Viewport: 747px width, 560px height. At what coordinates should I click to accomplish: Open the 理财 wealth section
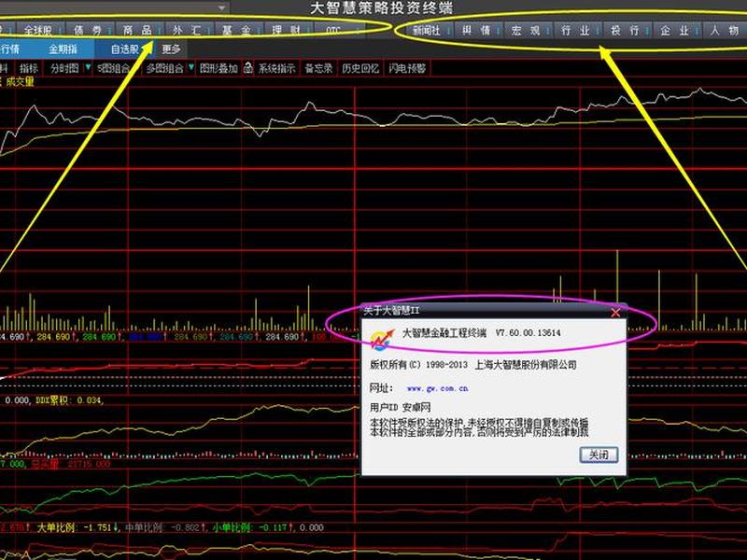[x=287, y=31]
